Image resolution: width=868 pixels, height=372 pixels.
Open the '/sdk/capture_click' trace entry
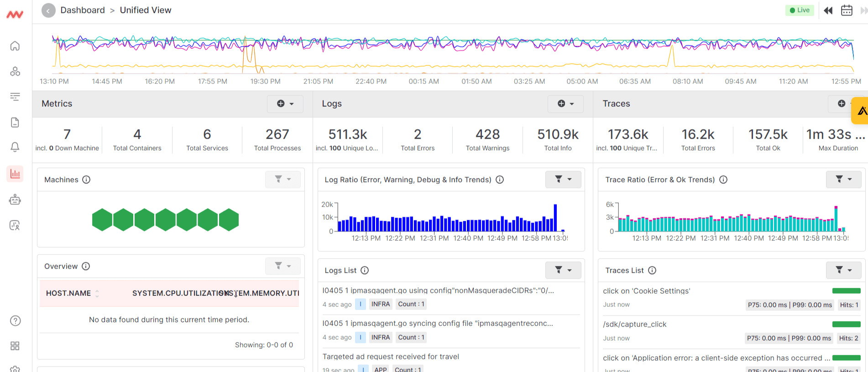coord(635,324)
